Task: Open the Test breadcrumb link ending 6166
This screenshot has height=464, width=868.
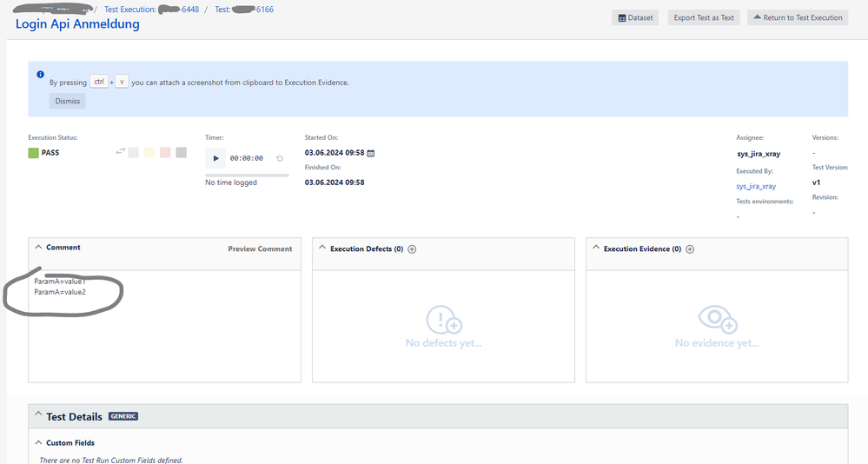Action: (x=244, y=10)
